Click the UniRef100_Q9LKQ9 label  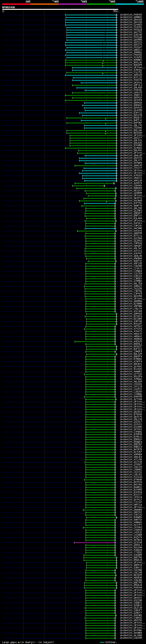[x=131, y=88]
